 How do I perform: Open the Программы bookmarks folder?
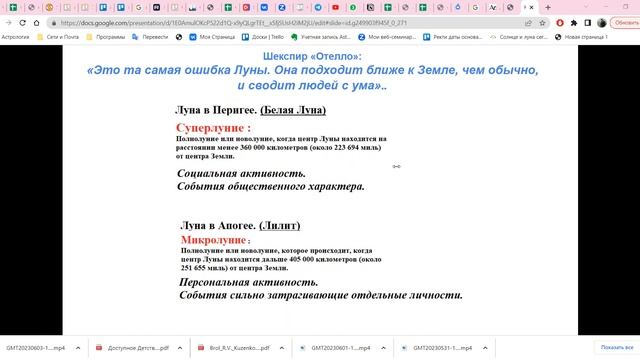(106, 37)
